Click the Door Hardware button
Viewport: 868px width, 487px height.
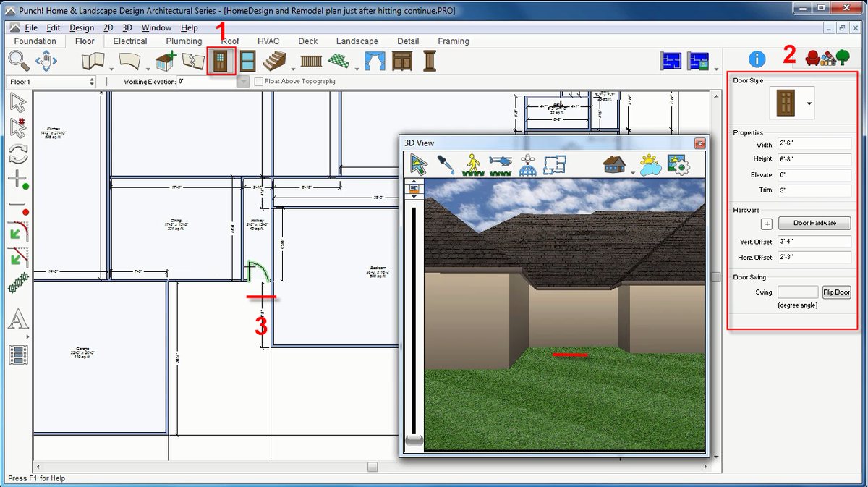click(814, 224)
